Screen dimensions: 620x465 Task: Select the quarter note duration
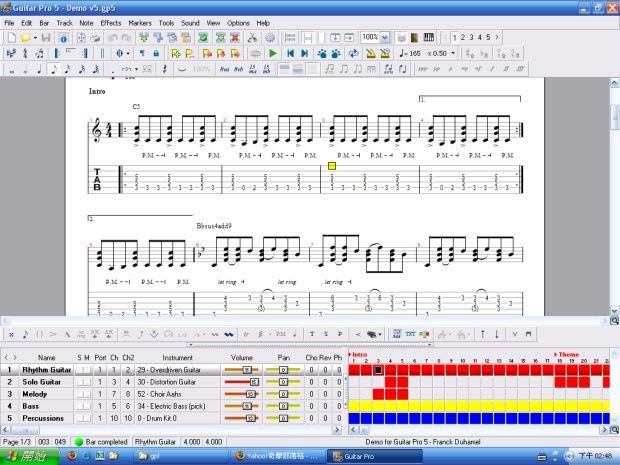point(39,69)
